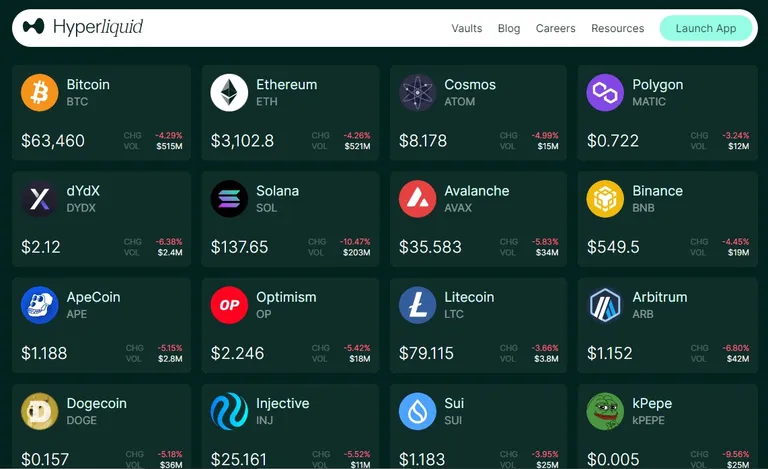Click the AVAX ticker label
768x469 pixels.
[x=458, y=208]
